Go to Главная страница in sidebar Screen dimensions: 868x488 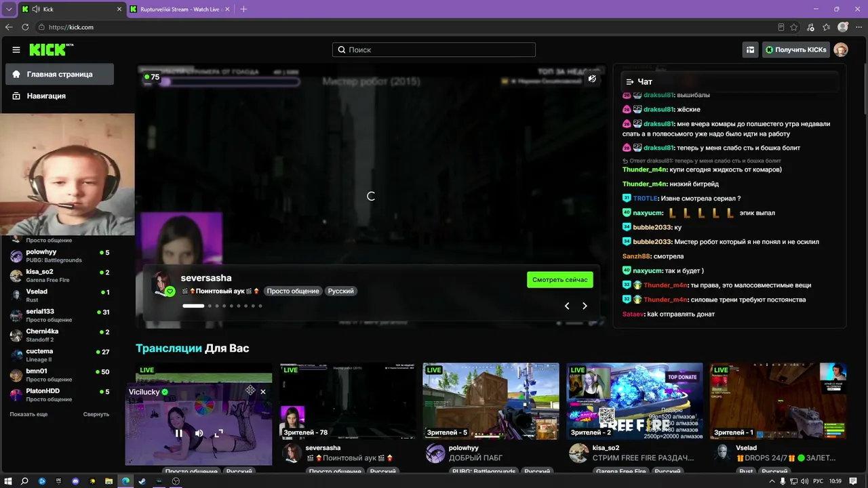60,75
